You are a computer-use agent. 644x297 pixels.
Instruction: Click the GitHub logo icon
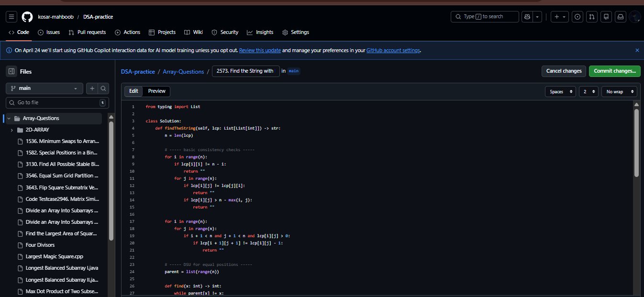[x=27, y=17]
